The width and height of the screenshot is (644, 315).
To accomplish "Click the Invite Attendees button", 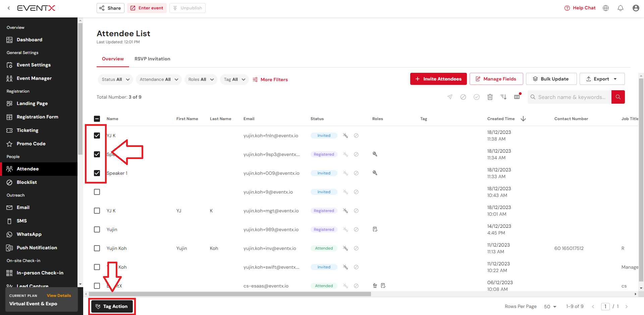I will (438, 79).
